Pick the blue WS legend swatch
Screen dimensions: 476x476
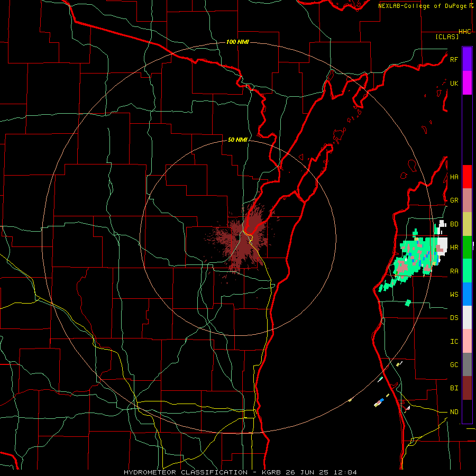[467, 294]
